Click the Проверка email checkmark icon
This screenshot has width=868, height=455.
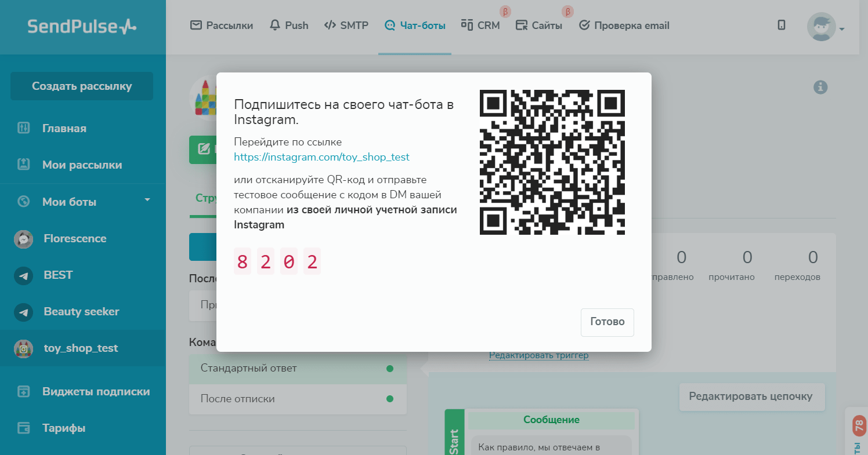tap(584, 25)
